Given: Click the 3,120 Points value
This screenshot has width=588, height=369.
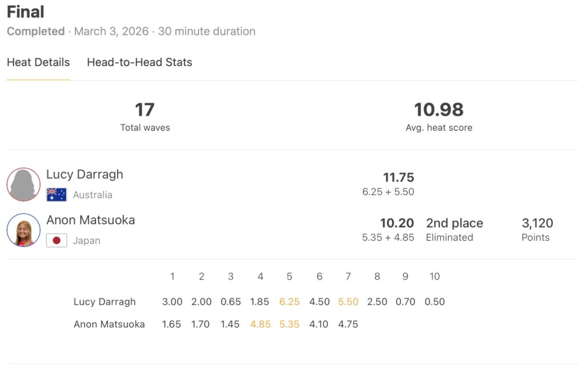Looking at the screenshot, I should point(537,223).
